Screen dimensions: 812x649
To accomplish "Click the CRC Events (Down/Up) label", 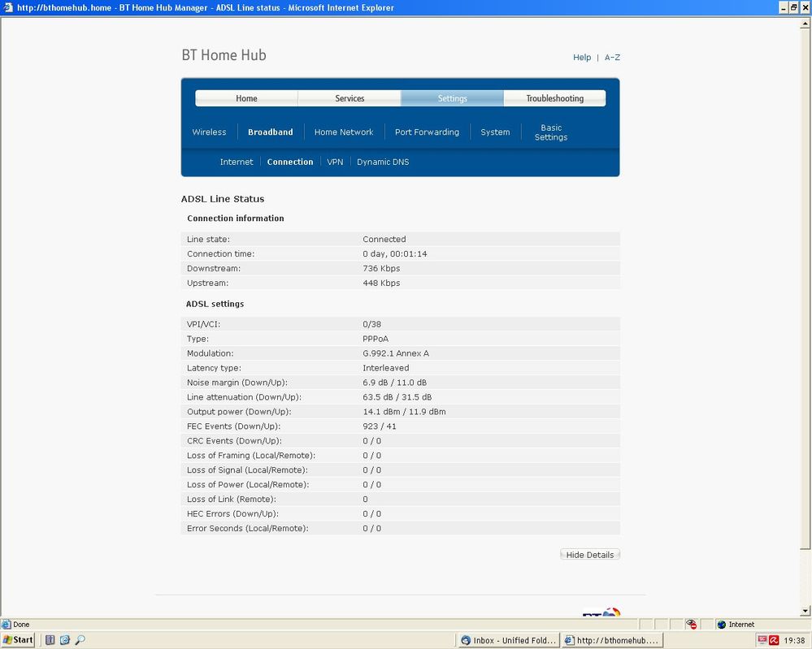I will [235, 441].
